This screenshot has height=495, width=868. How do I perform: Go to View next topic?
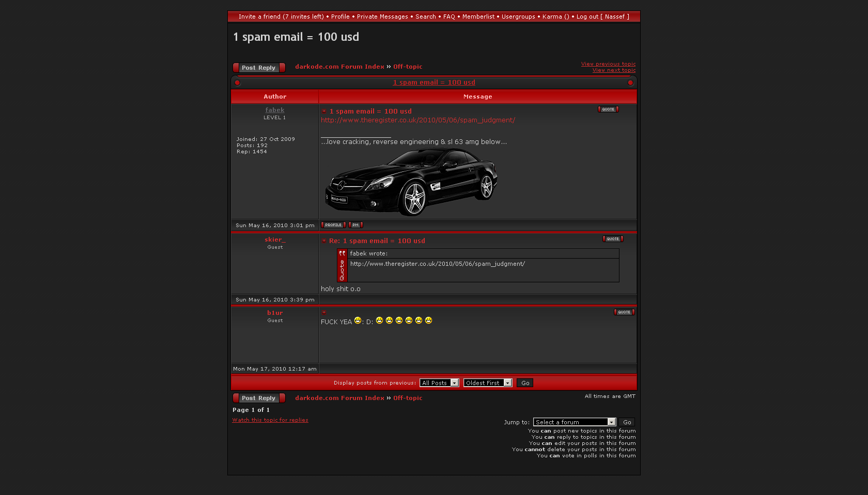pyautogui.click(x=614, y=70)
